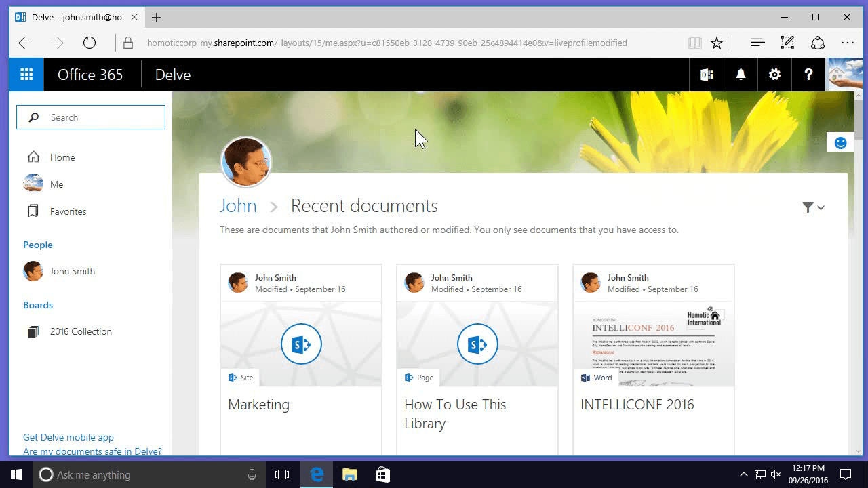868x488 pixels.
Task: Send feedback with the smiley icon
Action: tap(840, 143)
